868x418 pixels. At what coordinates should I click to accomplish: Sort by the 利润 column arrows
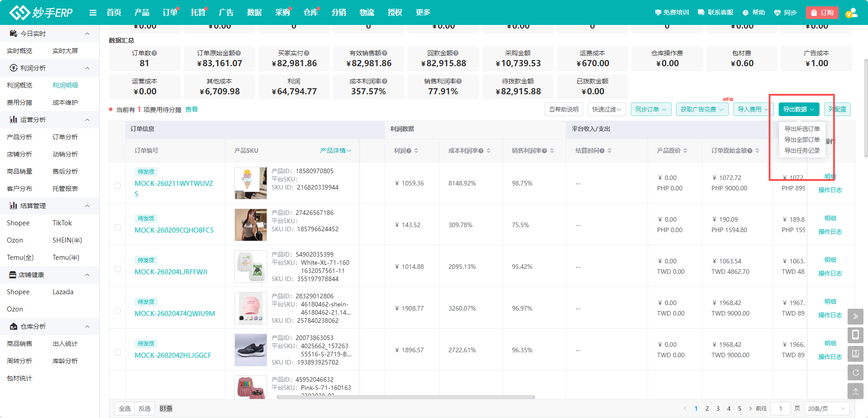(x=416, y=151)
